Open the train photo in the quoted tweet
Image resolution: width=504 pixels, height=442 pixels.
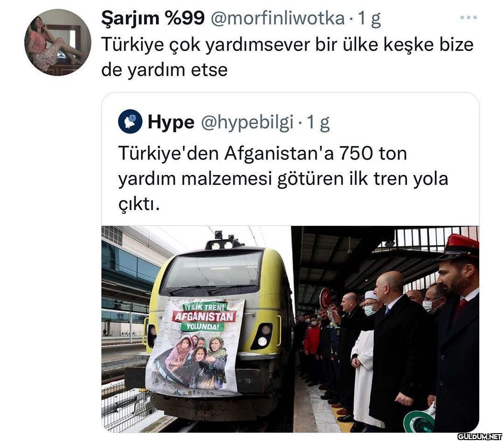[290, 329]
